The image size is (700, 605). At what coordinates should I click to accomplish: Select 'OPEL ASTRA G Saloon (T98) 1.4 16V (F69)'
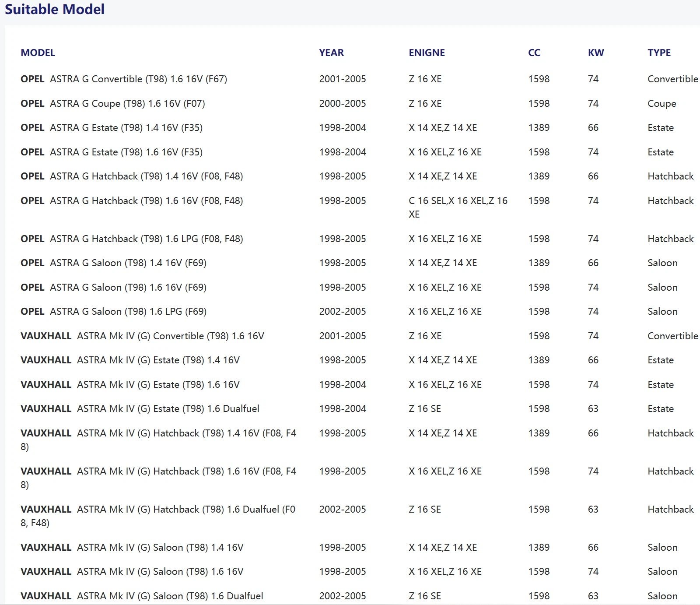pyautogui.click(x=114, y=263)
